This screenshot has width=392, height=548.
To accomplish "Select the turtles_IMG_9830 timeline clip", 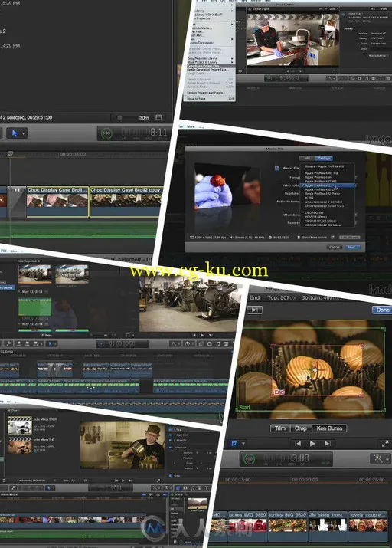I will [x=287, y=525].
